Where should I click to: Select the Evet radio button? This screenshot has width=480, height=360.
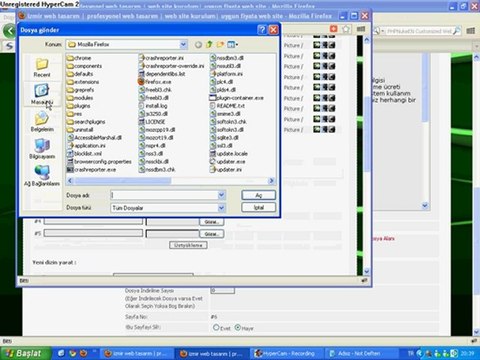click(216, 328)
